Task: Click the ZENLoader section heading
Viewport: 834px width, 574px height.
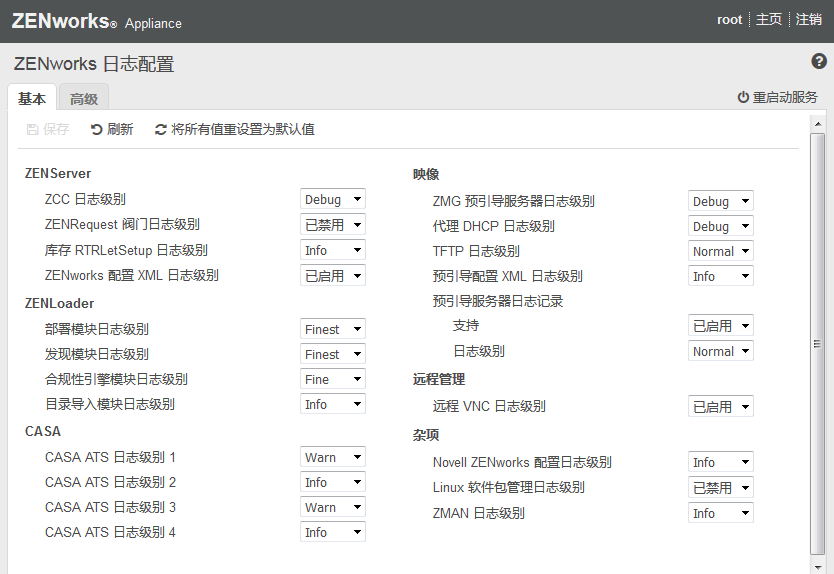Action: coord(60,303)
